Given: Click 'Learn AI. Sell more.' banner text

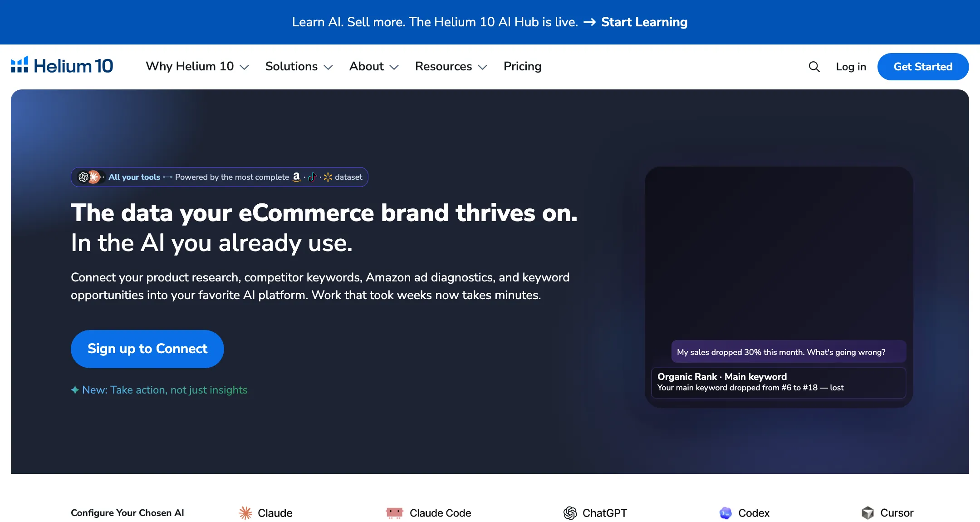Looking at the screenshot, I should [x=348, y=22].
